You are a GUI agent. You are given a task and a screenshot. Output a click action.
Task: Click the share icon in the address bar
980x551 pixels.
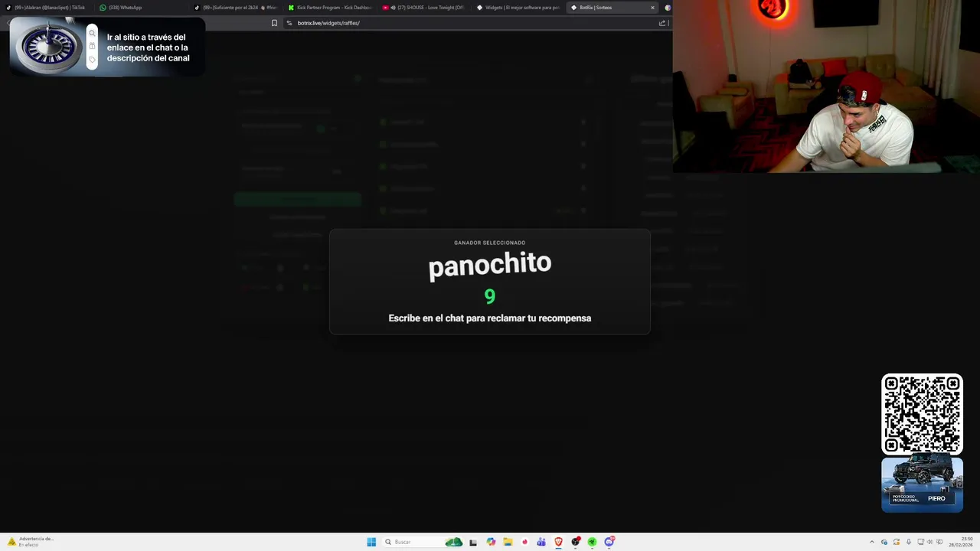662,23
